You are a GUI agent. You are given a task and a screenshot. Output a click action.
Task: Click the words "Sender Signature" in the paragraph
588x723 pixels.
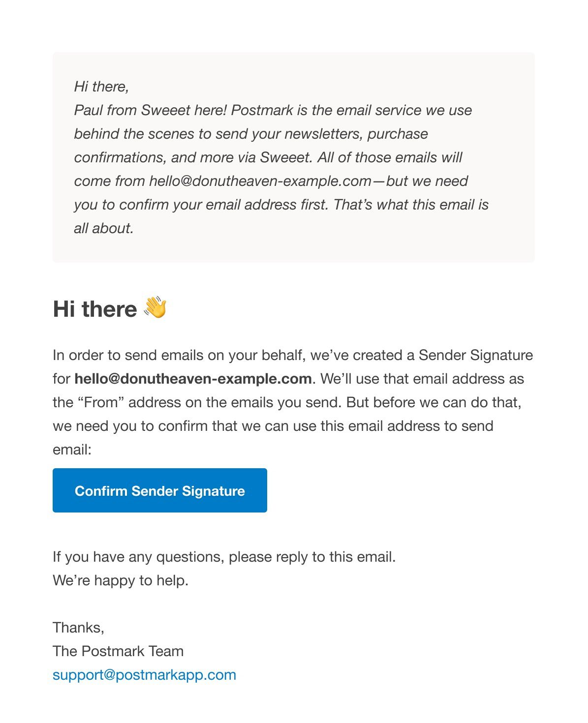(x=475, y=355)
